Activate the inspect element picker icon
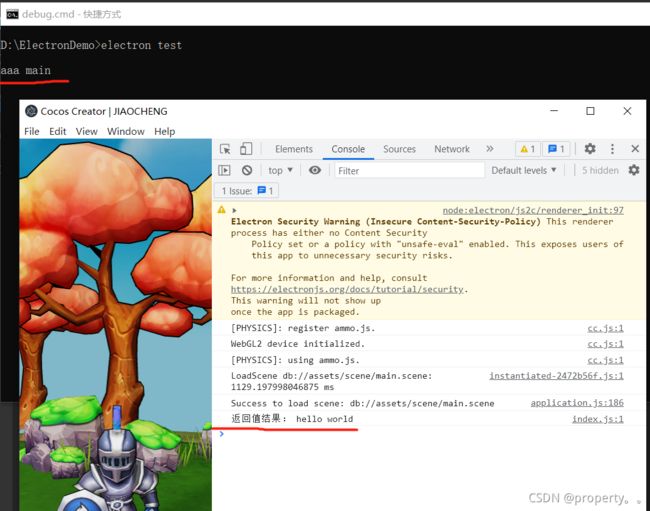This screenshot has width=650, height=511. pyautogui.click(x=225, y=149)
